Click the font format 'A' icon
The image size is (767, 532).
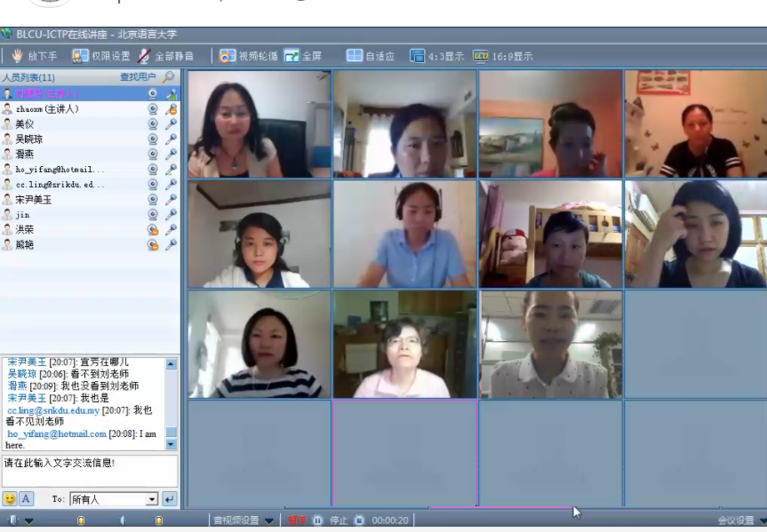coord(27,499)
